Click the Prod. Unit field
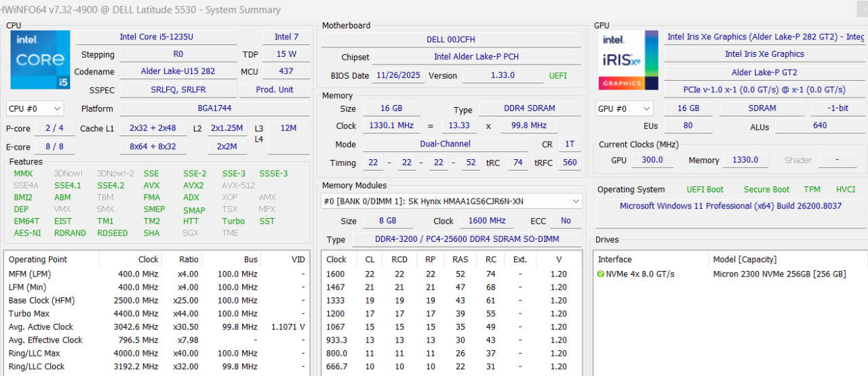This screenshot has height=376, width=868. (275, 89)
